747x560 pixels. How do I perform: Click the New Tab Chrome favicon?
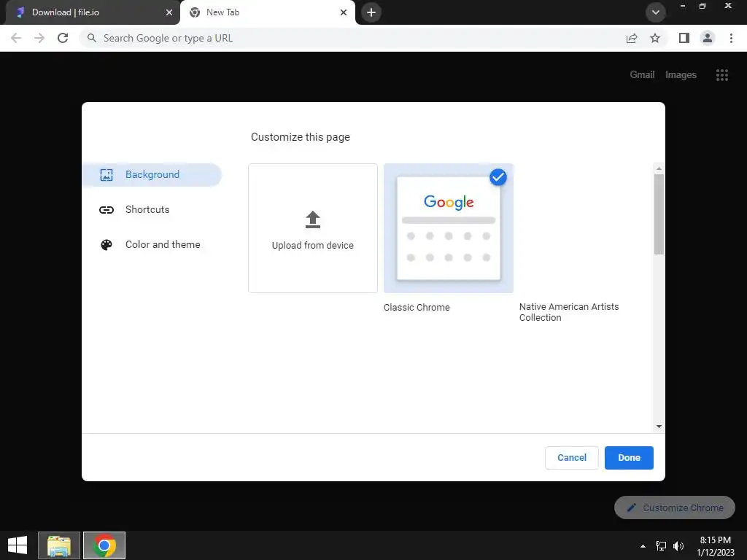(194, 12)
